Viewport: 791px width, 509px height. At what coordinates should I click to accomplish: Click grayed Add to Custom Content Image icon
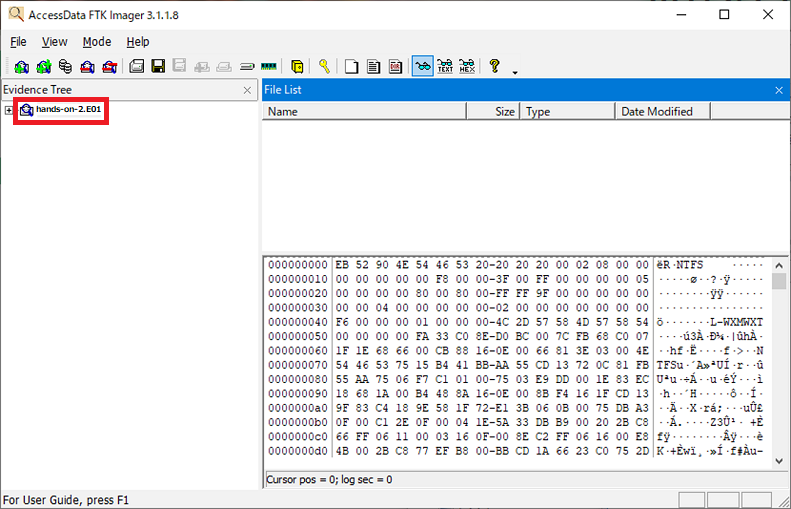tap(202, 67)
